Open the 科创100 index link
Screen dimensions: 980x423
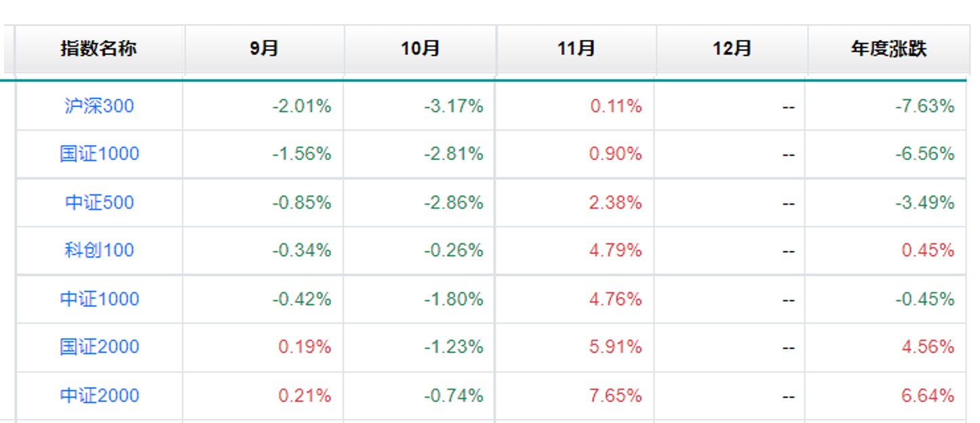(99, 250)
